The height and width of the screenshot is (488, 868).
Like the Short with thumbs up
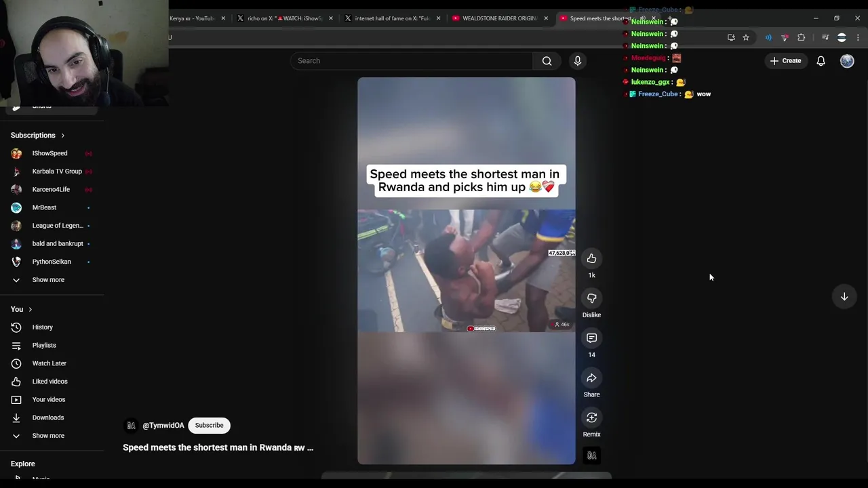(x=591, y=258)
